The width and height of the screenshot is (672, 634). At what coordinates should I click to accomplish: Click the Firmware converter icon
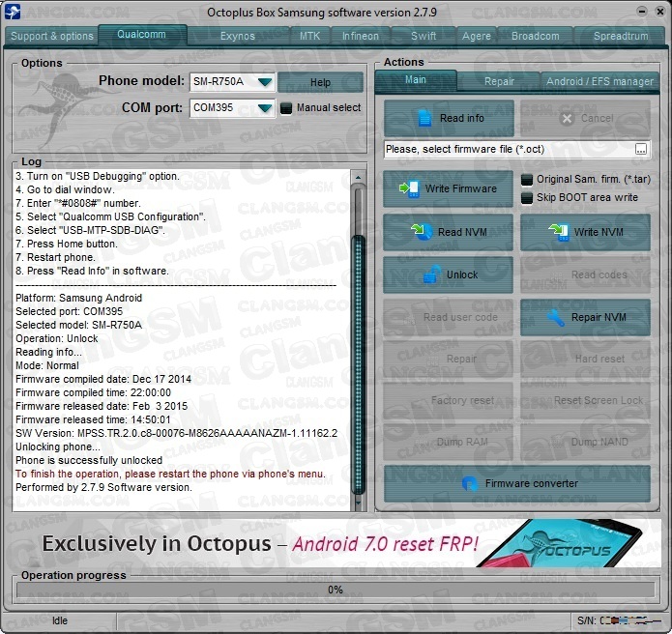click(x=470, y=483)
